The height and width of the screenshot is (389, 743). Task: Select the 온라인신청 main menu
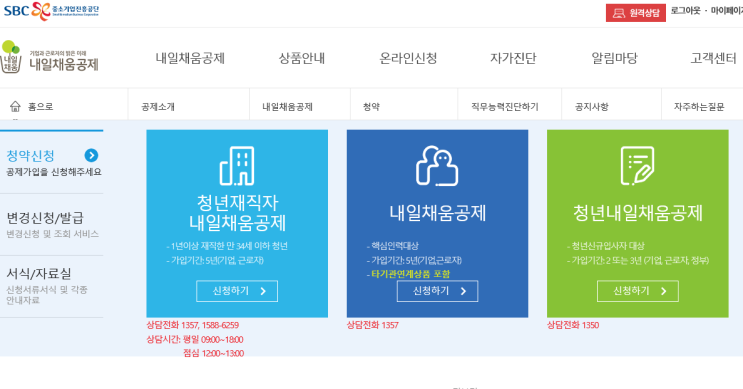point(408,58)
